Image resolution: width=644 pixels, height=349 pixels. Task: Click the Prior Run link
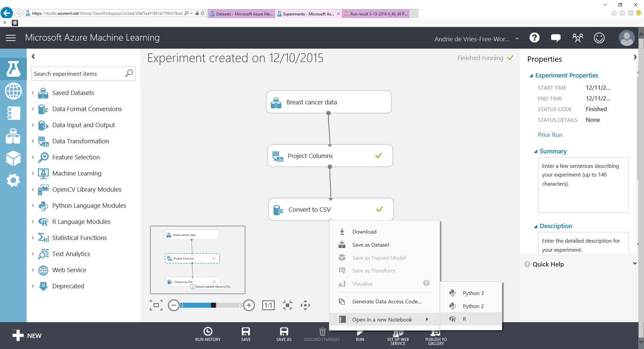point(550,135)
